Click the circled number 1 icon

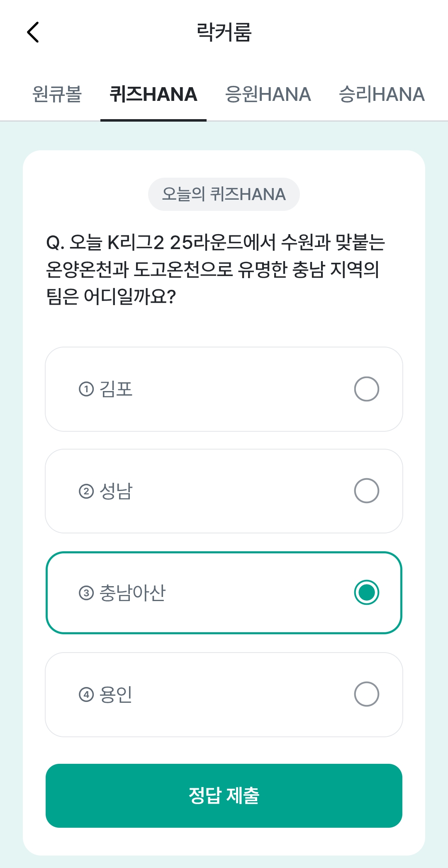point(86,389)
